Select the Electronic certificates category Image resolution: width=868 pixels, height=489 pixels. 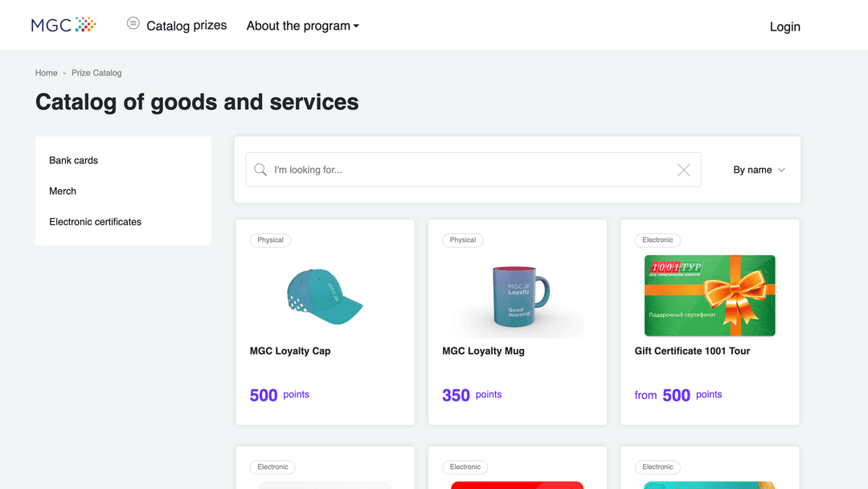(95, 222)
